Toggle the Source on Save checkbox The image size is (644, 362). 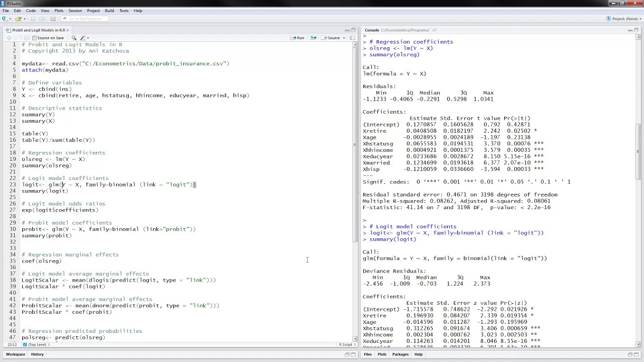[34, 38]
